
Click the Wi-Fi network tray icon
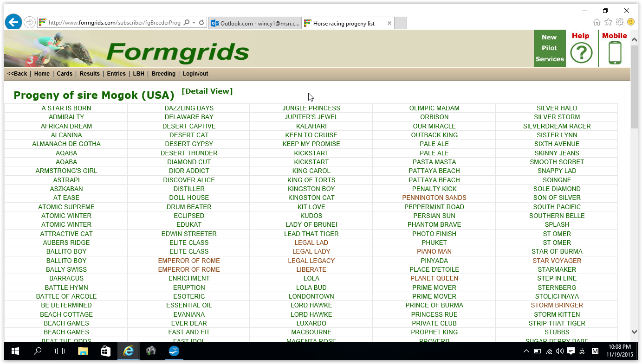(x=549, y=351)
